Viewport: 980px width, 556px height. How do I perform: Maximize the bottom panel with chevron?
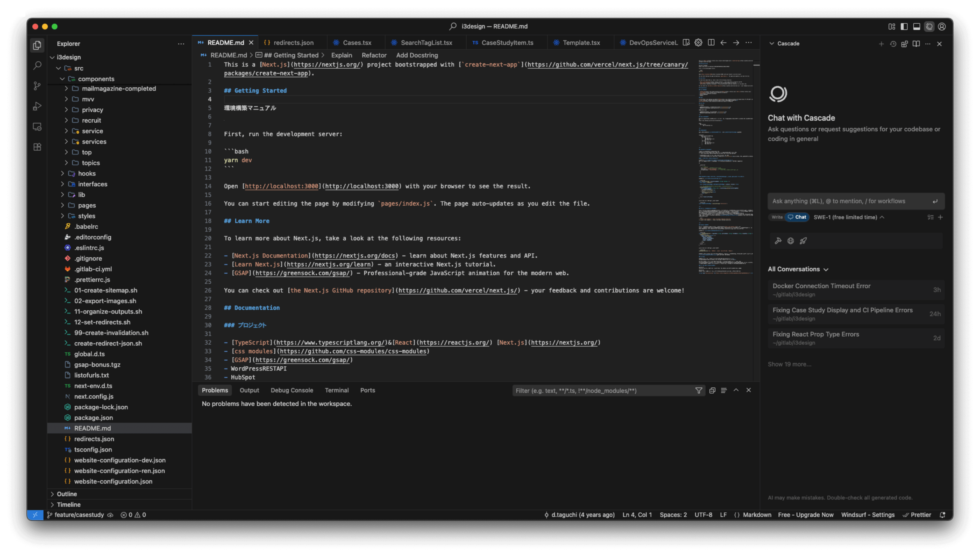[x=736, y=390]
